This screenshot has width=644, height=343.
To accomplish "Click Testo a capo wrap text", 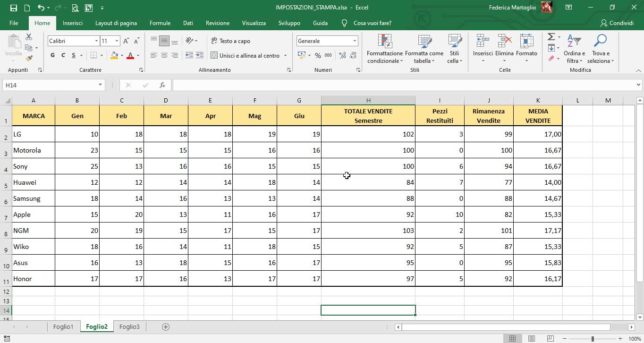I will (230, 41).
